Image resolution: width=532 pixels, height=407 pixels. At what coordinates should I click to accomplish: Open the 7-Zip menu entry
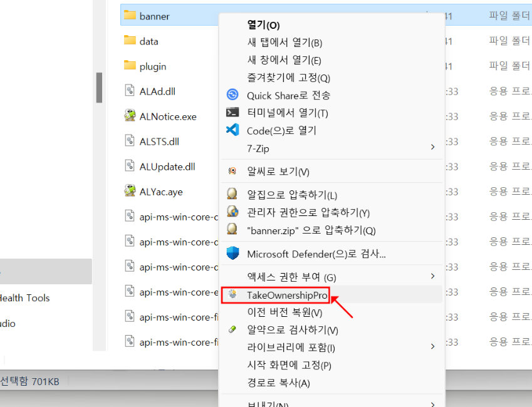point(332,148)
